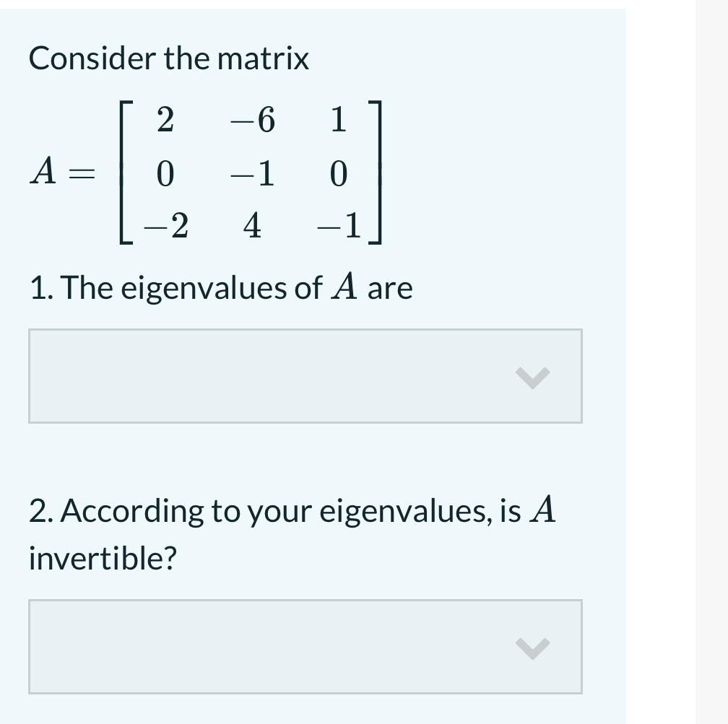This screenshot has height=724, width=728.
Task: Click the upper dropdown's gray selection box
Action: pyautogui.click(x=303, y=375)
